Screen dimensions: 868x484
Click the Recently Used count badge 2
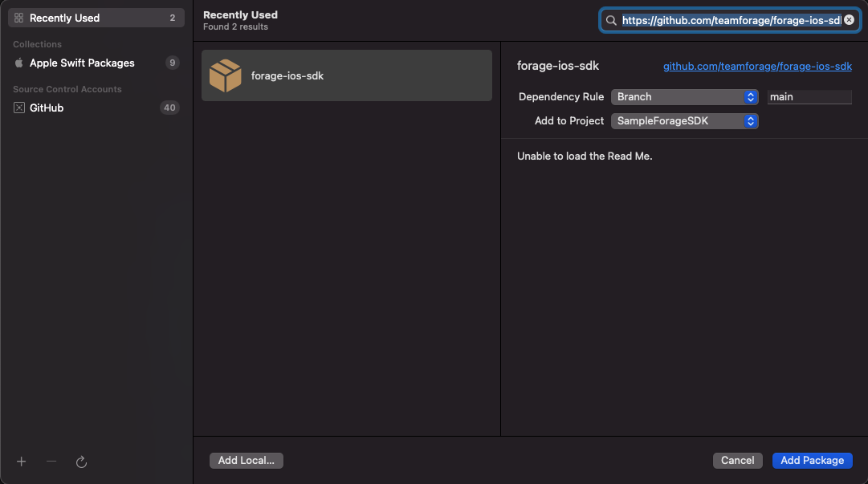click(x=173, y=18)
